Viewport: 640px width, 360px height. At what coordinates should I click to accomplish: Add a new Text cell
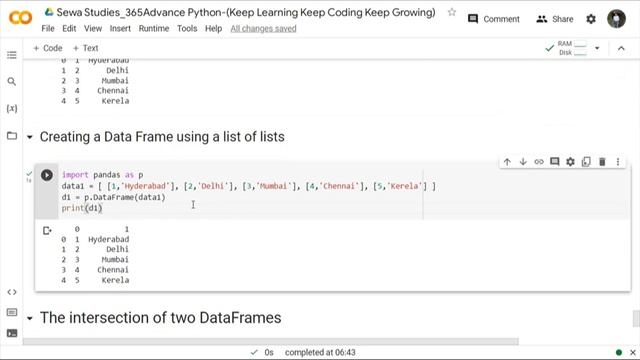coord(85,48)
